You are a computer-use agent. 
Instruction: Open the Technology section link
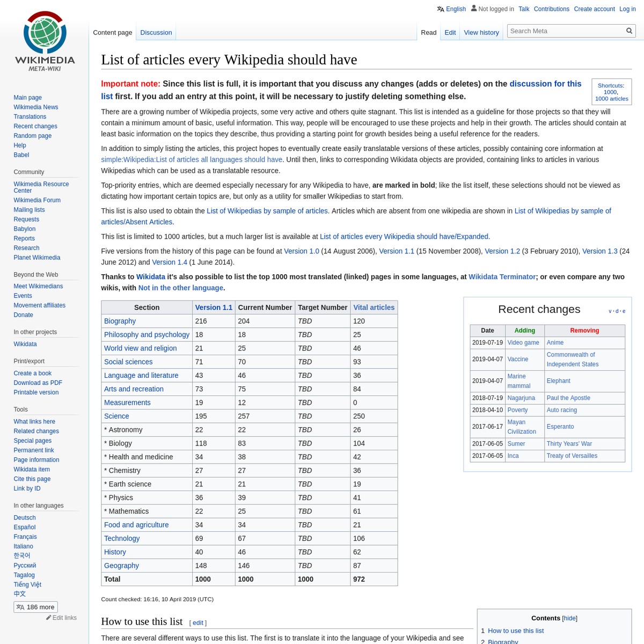[x=122, y=538]
